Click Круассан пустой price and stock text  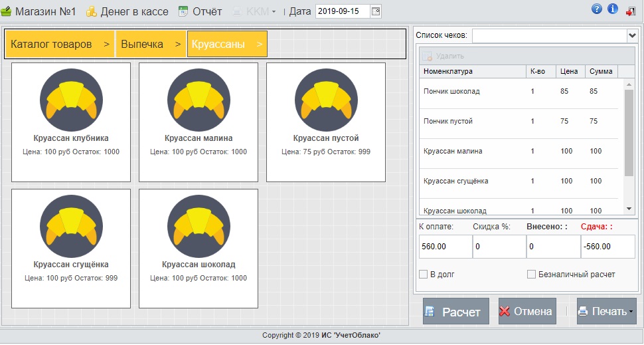pos(326,152)
